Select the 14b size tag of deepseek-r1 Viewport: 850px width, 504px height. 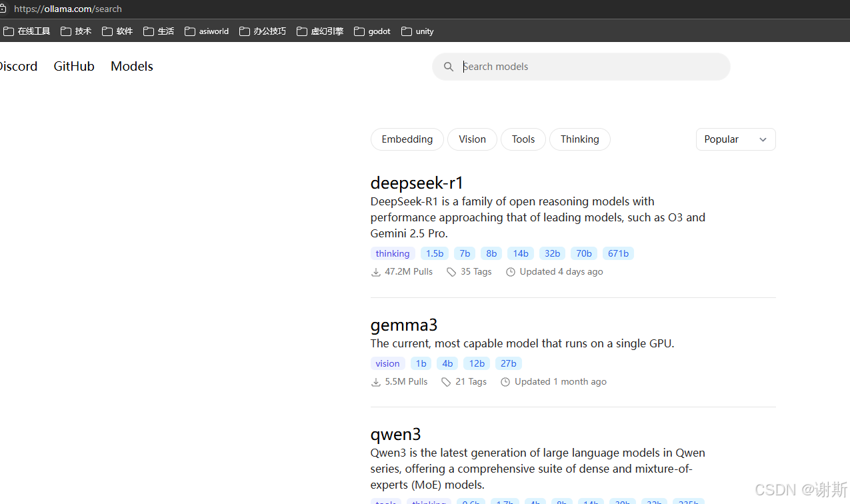point(521,253)
